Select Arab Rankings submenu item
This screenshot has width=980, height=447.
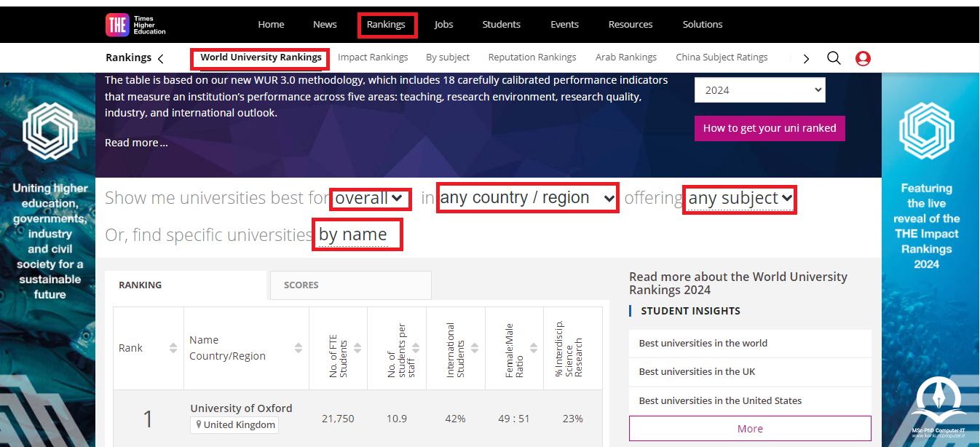(626, 58)
